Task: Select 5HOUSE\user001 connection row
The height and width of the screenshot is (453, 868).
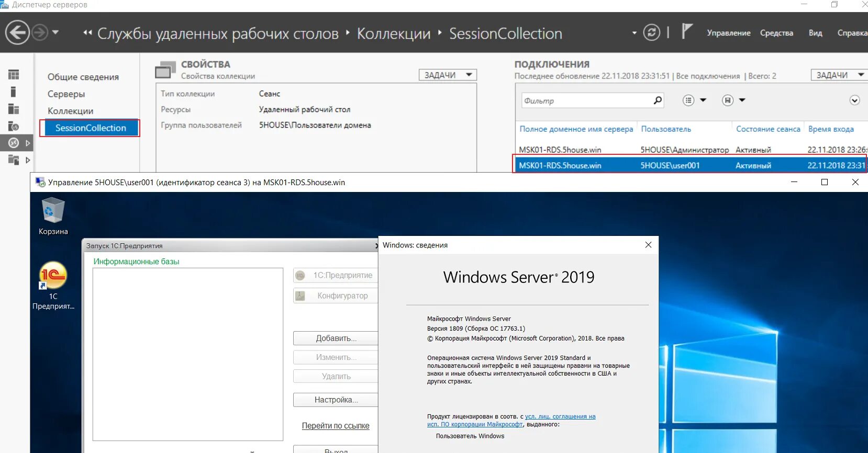Action: click(691, 165)
